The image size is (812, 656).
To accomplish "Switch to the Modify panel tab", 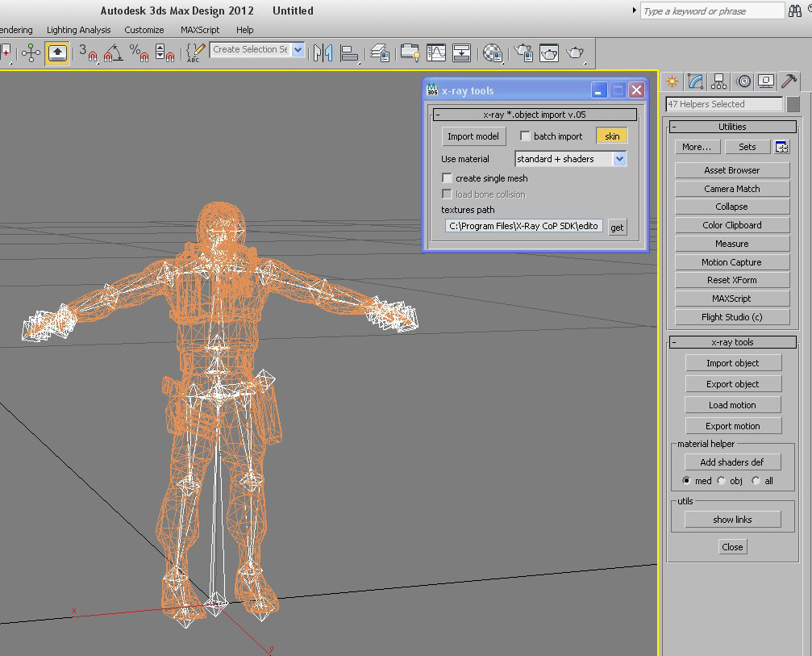I will pos(695,81).
